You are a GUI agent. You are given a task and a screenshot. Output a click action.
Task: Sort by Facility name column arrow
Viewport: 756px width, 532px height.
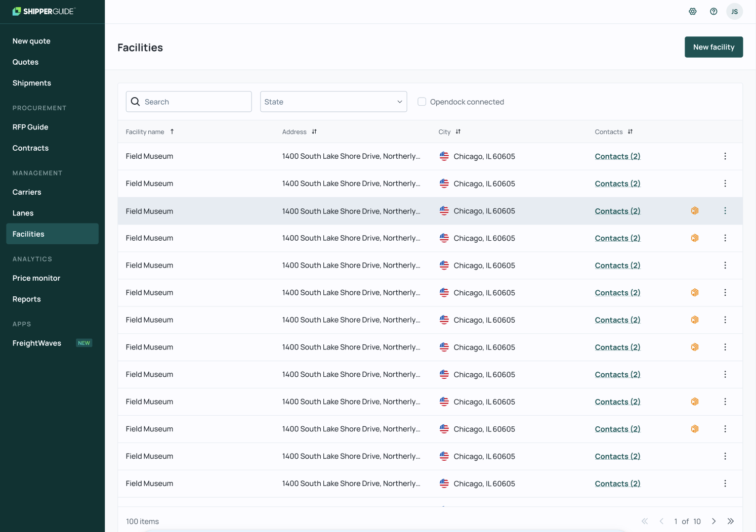coord(172,131)
